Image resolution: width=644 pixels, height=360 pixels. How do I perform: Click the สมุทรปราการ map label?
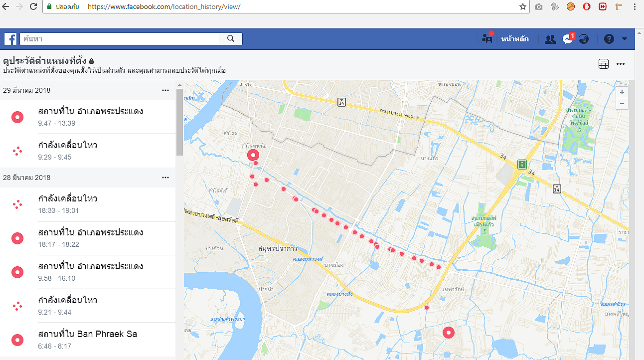(x=278, y=248)
